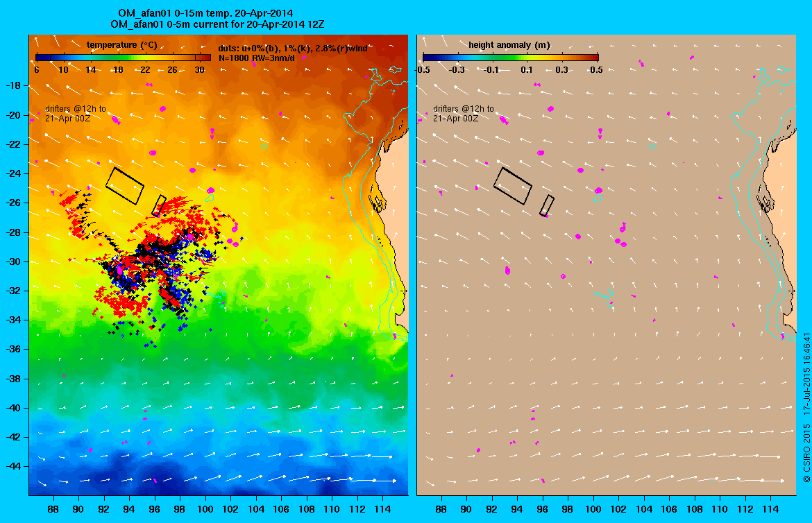Click the '-32' latitude tick label
The width and height of the screenshot is (812, 523).
pyautogui.click(x=13, y=291)
